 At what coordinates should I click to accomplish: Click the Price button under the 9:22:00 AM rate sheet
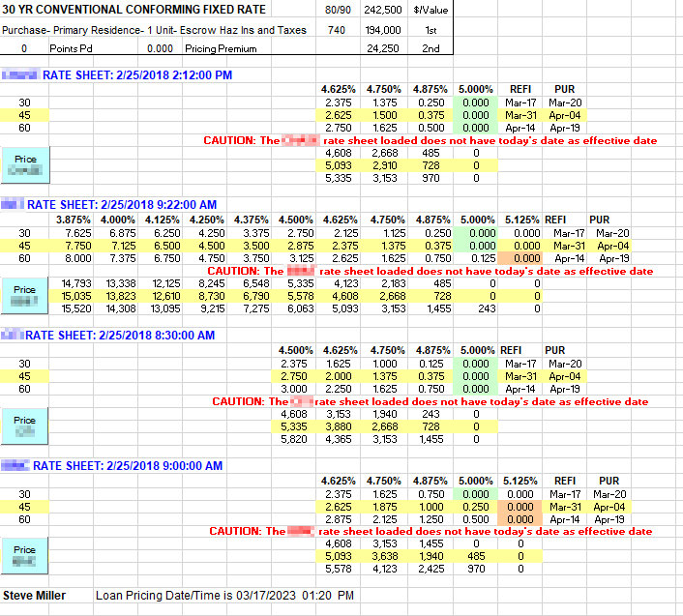point(25,294)
